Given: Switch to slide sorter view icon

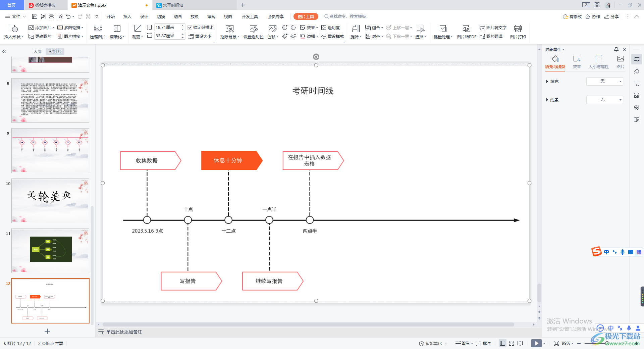Looking at the screenshot, I should click(x=511, y=343).
